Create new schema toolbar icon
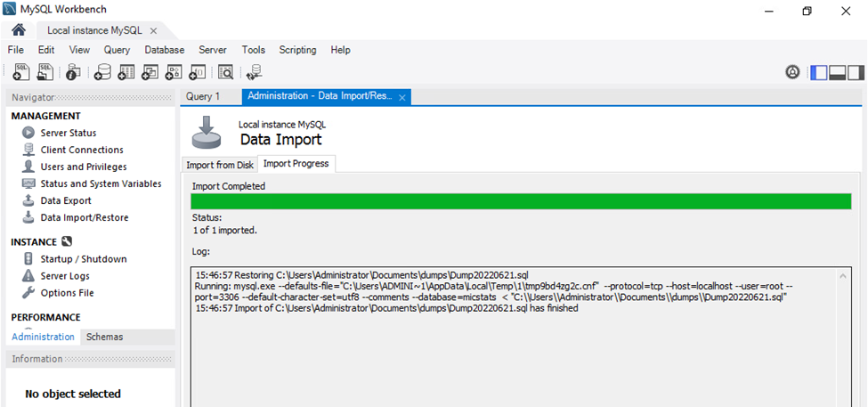Screen dimensions: 868x407 102,72
